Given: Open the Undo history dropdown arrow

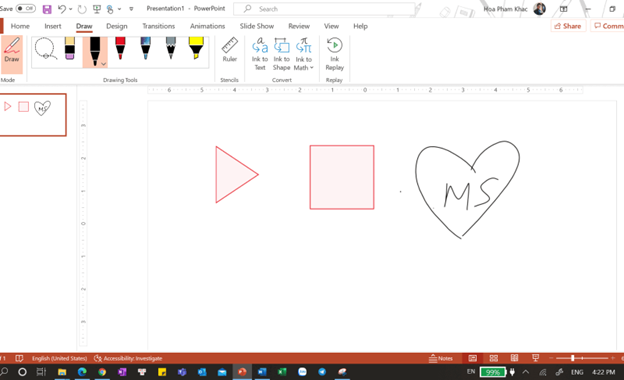Looking at the screenshot, I should click(71, 9).
